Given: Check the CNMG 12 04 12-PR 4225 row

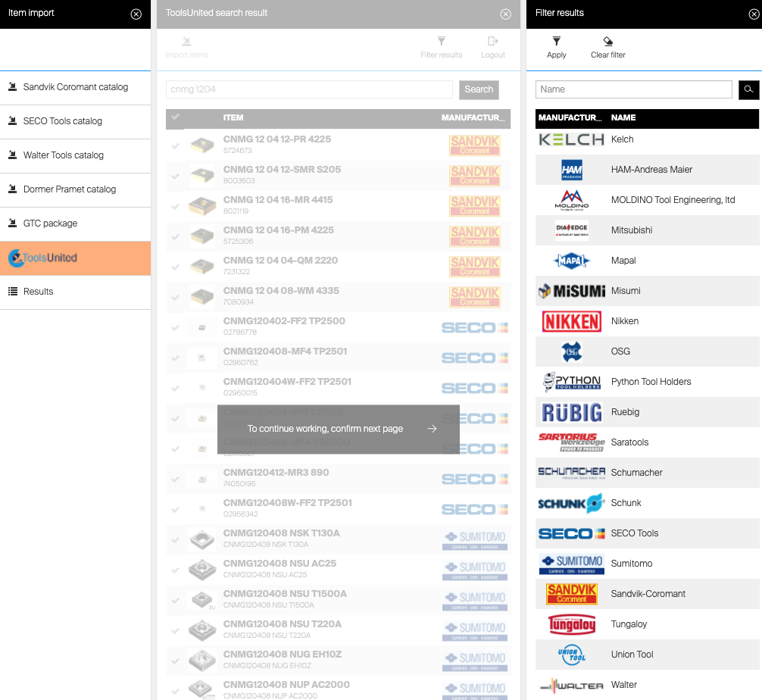Looking at the screenshot, I should (176, 145).
